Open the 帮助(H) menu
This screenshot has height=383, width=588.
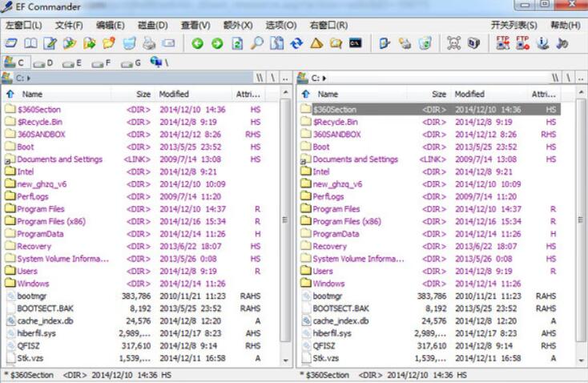pos(566,26)
